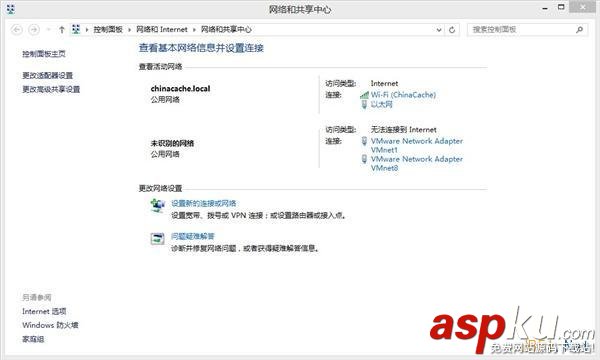Select 网络和 Internet in the breadcrumb

click(162, 29)
